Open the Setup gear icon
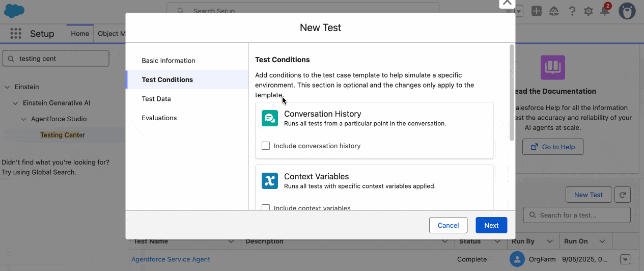Image resolution: width=644 pixels, height=271 pixels. point(589,11)
